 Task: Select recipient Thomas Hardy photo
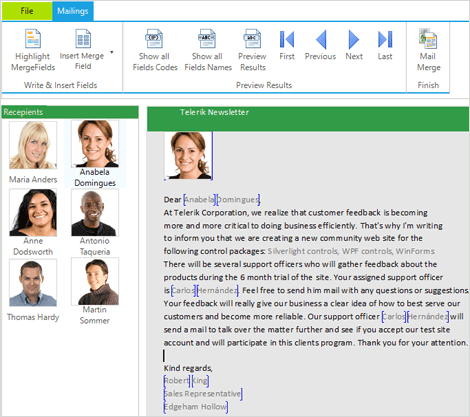[33, 283]
